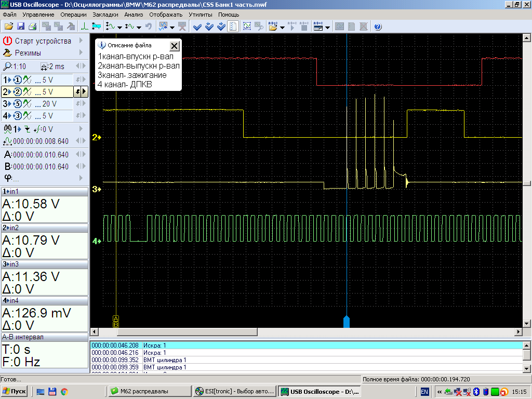Click the A:B+C open script folder icon
532x399 pixels.
pos(273,26)
